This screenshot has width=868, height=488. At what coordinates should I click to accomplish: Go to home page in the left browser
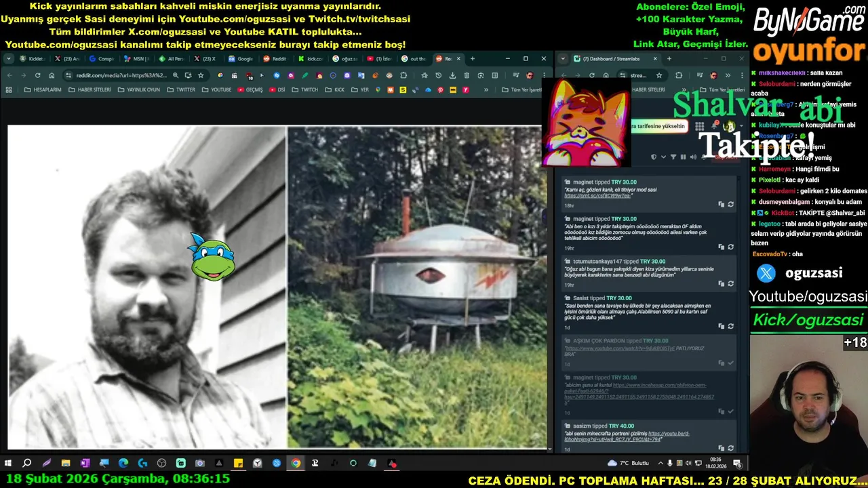click(x=52, y=75)
